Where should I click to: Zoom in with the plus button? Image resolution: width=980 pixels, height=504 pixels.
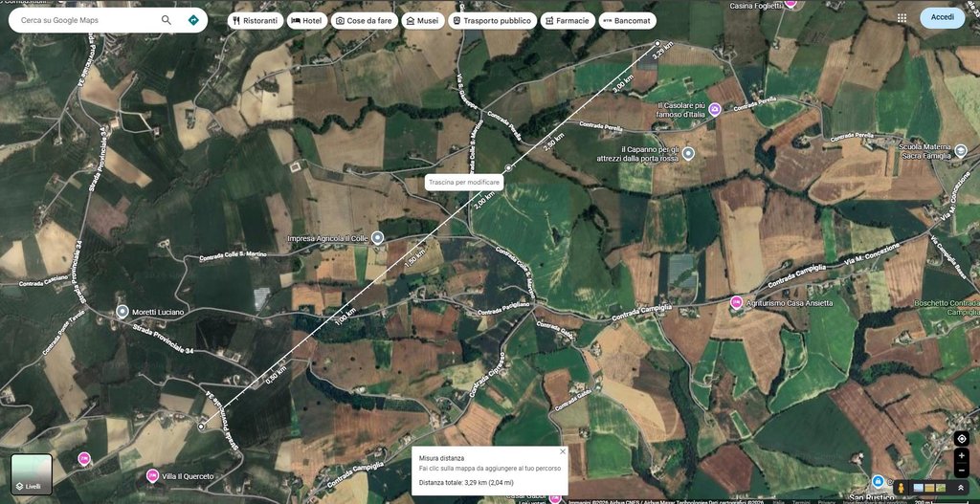[x=961, y=456]
